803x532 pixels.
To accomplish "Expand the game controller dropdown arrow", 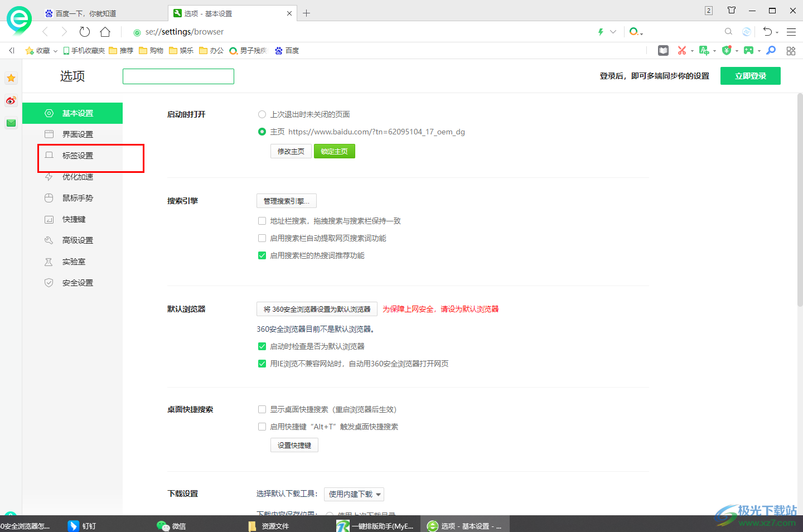I will pyautogui.click(x=759, y=51).
